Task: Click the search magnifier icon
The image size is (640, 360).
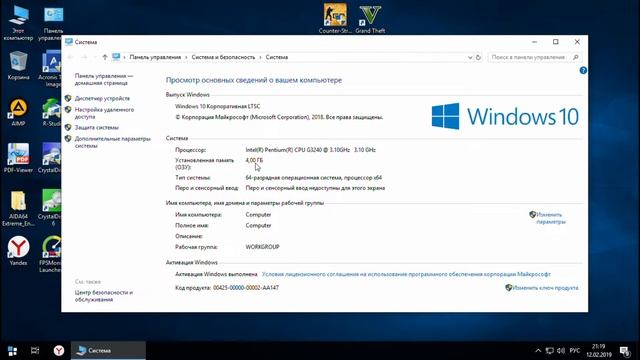Action: pyautogui.click(x=576, y=57)
